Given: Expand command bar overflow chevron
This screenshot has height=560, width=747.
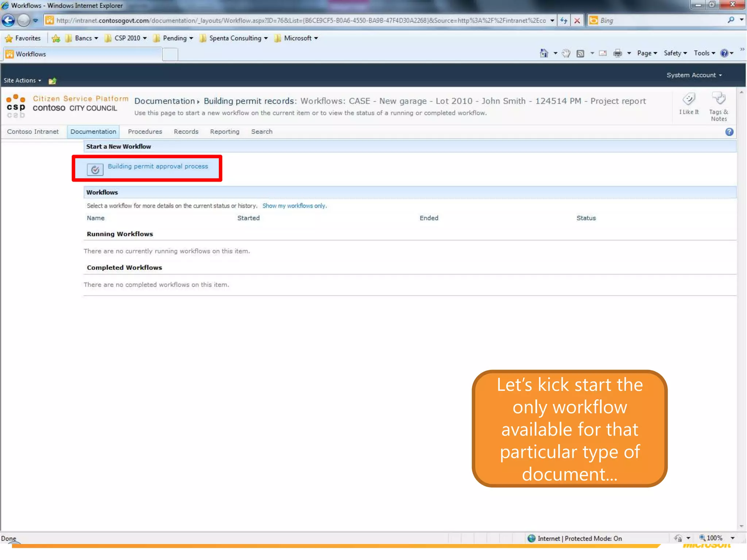Looking at the screenshot, I should click(742, 50).
